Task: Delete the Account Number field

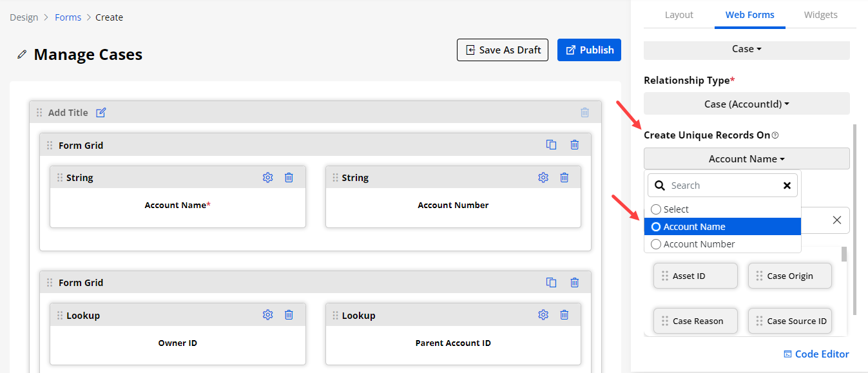Action: pyautogui.click(x=564, y=178)
